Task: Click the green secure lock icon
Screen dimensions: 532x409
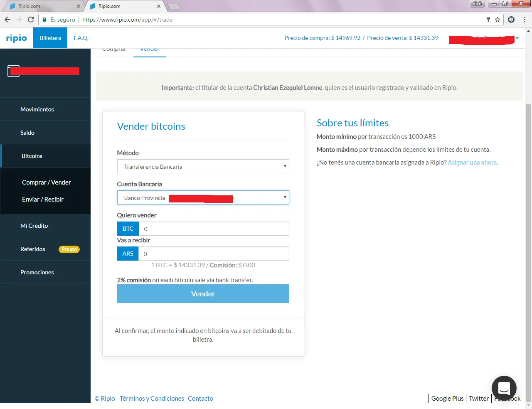Action: (x=44, y=20)
